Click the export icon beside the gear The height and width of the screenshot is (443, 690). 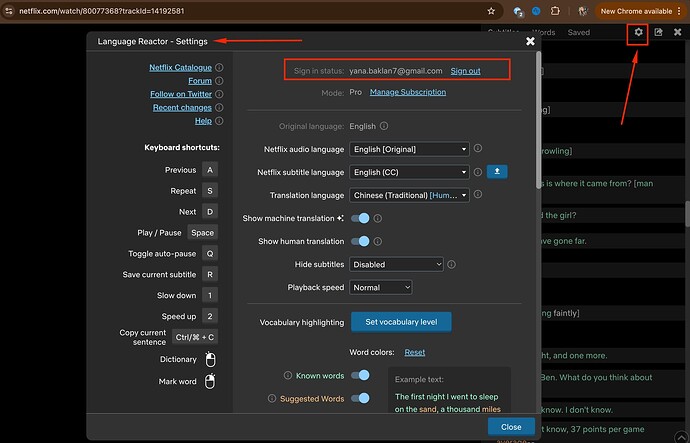pyautogui.click(x=659, y=32)
